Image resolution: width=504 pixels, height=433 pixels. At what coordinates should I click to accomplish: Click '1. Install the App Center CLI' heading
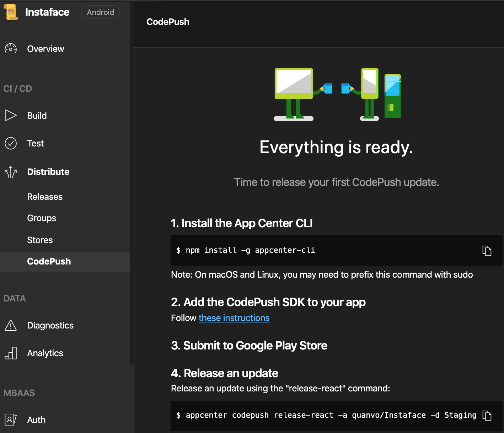tap(242, 223)
